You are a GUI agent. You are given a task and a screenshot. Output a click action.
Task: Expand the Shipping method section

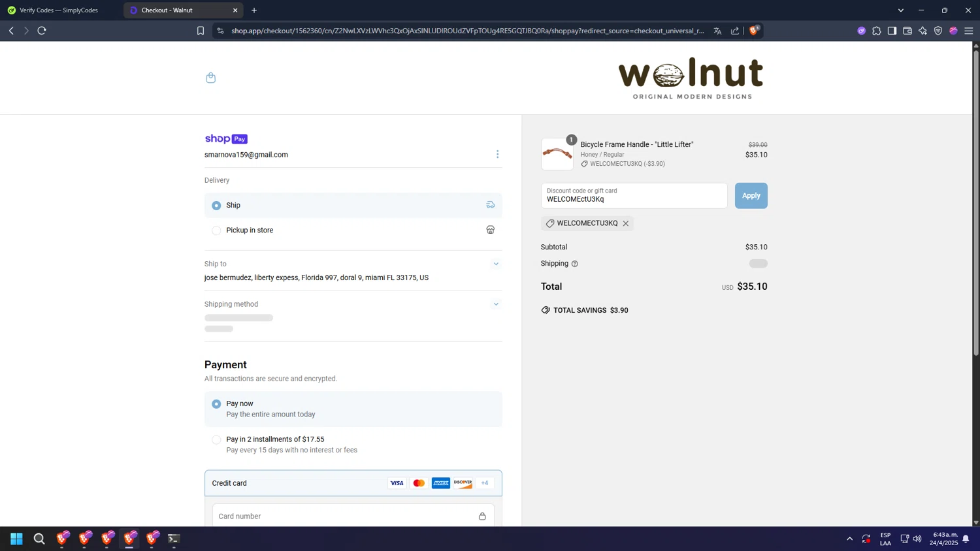point(496,304)
